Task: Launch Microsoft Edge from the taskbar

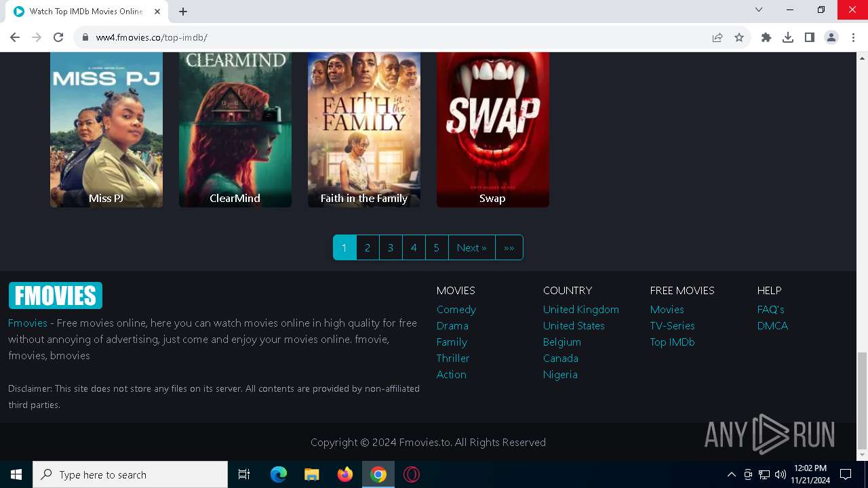Action: (x=279, y=474)
